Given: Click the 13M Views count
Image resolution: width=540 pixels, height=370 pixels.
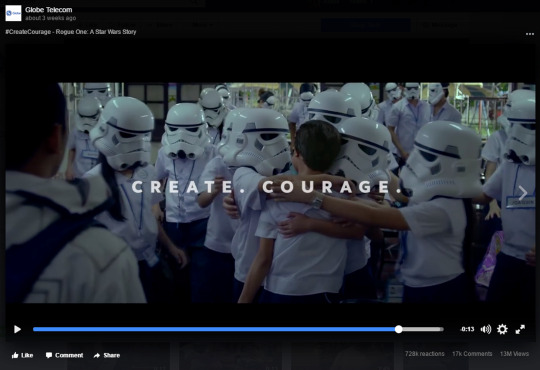Looking at the screenshot, I should pos(514,354).
